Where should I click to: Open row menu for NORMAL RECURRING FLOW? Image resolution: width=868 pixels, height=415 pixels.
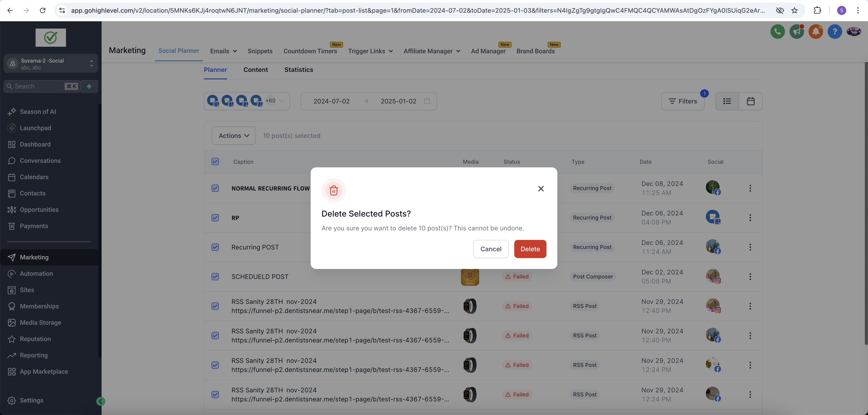click(750, 188)
